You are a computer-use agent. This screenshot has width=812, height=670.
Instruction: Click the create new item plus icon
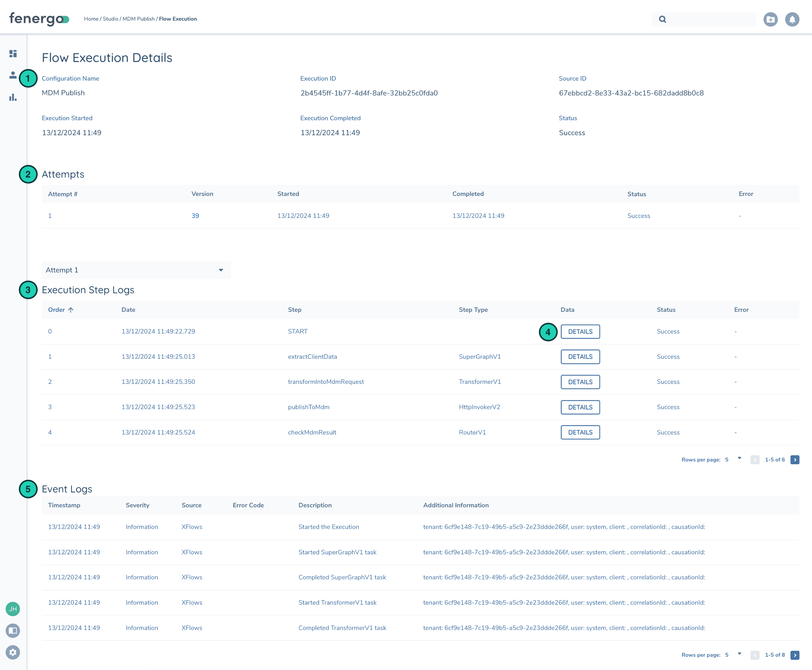pyautogui.click(x=770, y=19)
